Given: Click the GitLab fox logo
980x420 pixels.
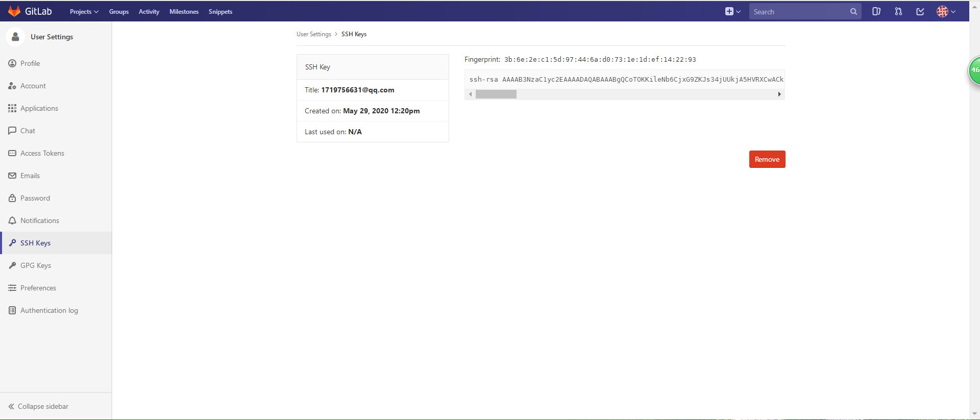Looking at the screenshot, I should 14,11.
